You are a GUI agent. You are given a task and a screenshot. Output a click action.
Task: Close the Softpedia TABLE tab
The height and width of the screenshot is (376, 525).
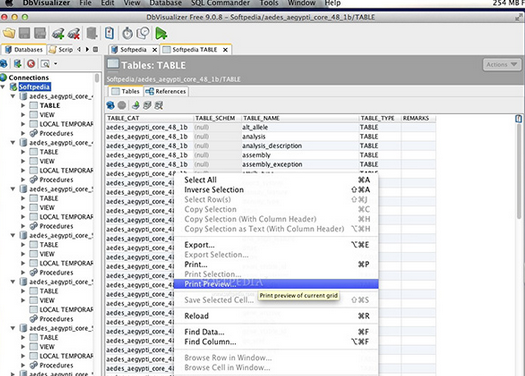(225, 50)
